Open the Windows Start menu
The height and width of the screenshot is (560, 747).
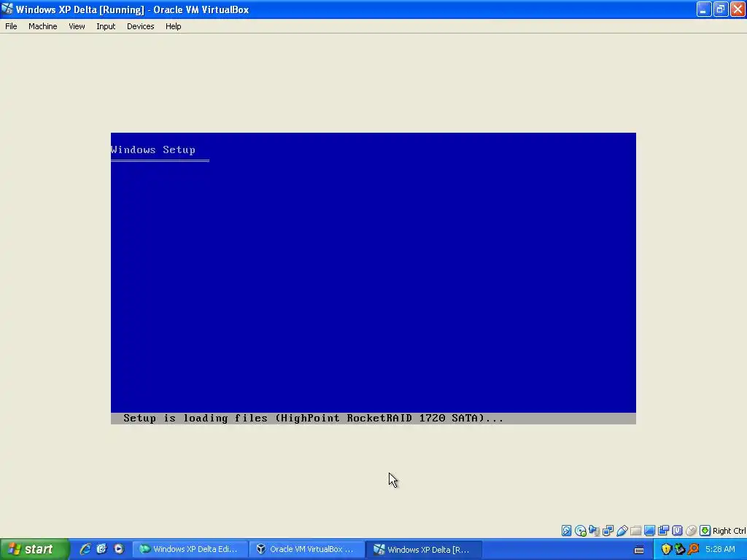click(x=34, y=549)
